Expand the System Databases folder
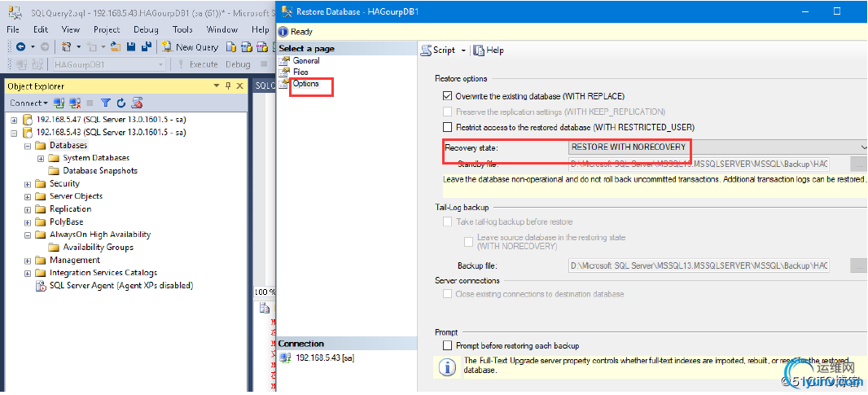Image resolution: width=868 pixels, height=395 pixels. click(41, 159)
